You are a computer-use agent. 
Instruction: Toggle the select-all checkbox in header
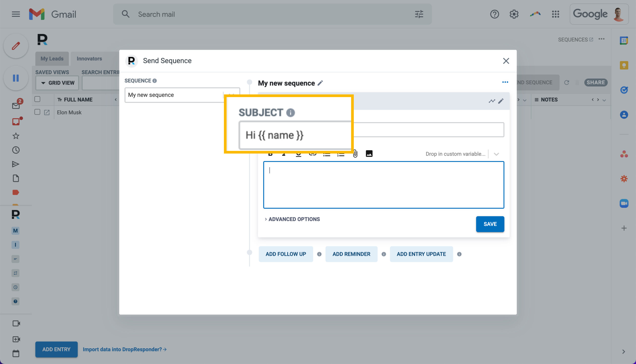click(x=37, y=99)
